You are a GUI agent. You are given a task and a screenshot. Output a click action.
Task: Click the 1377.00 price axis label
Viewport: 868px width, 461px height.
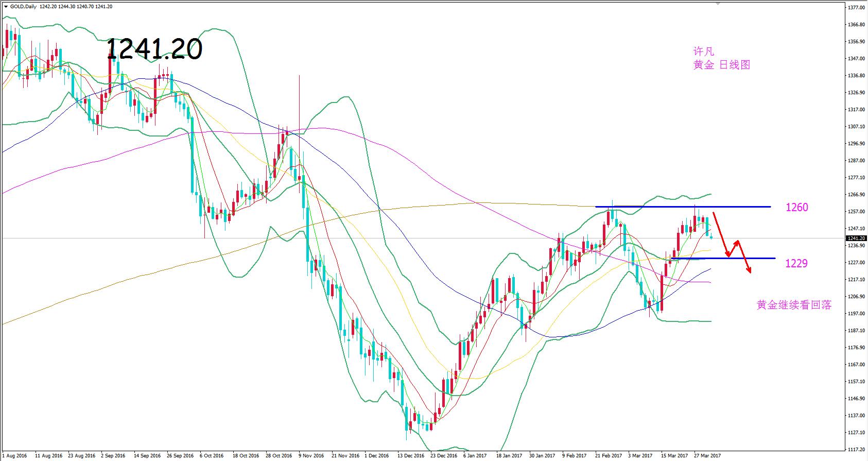click(856, 8)
